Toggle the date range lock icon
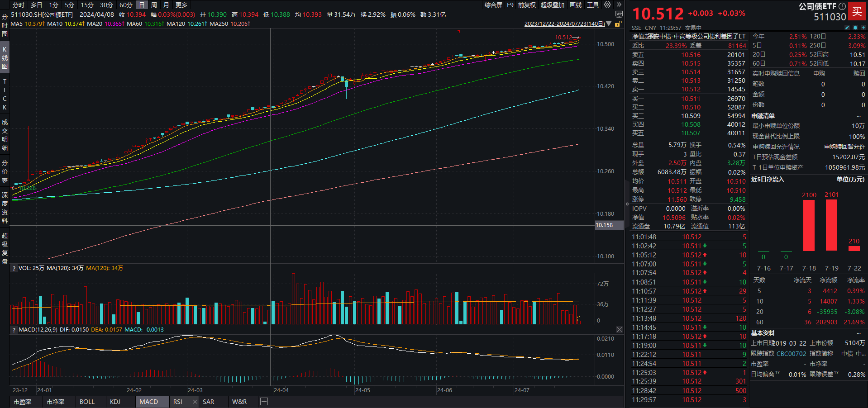This screenshot has width=868, height=408. pos(617,24)
